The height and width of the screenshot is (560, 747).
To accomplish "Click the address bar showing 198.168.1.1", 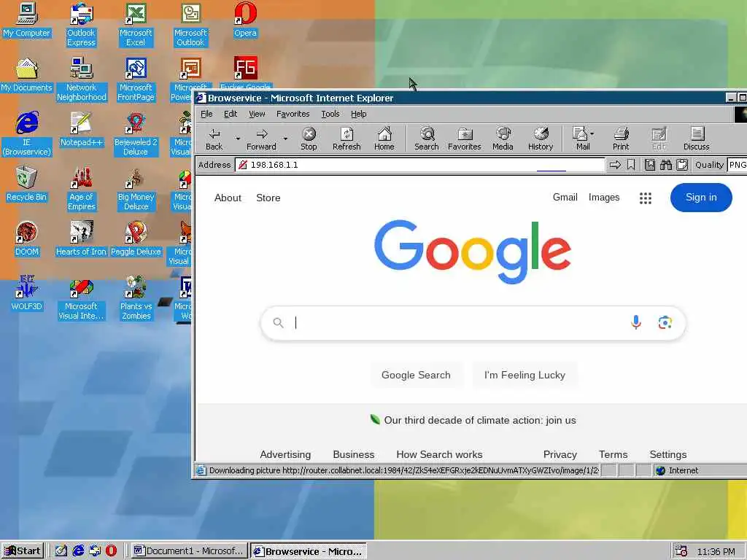I will (x=419, y=165).
